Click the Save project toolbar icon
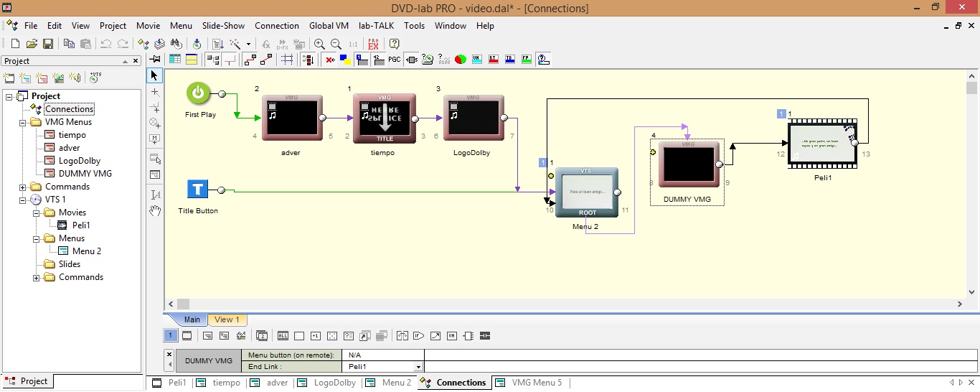The width and height of the screenshot is (980, 392). coord(48,44)
